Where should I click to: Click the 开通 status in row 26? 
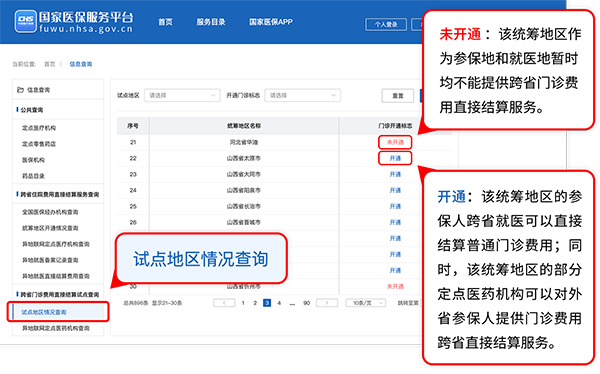(395, 222)
